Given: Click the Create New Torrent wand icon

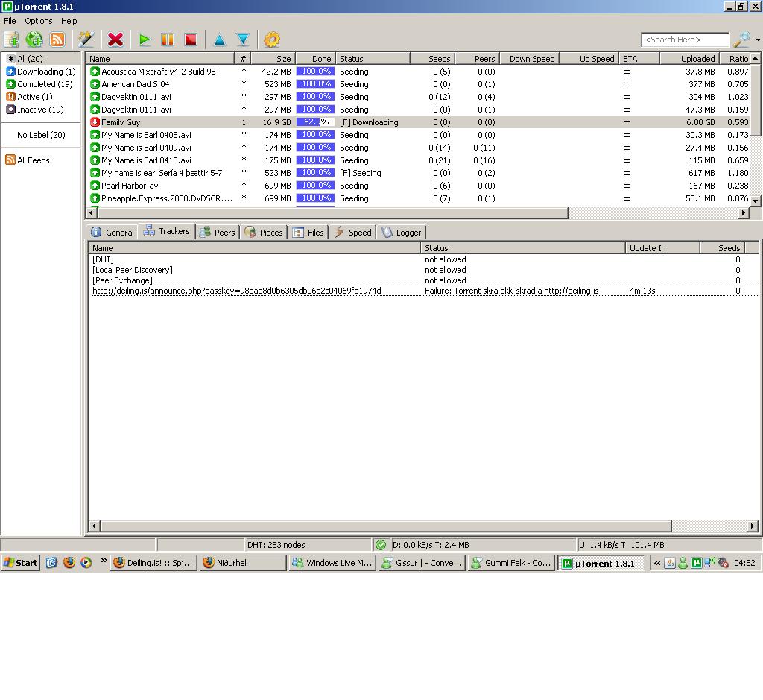Looking at the screenshot, I should (86, 40).
